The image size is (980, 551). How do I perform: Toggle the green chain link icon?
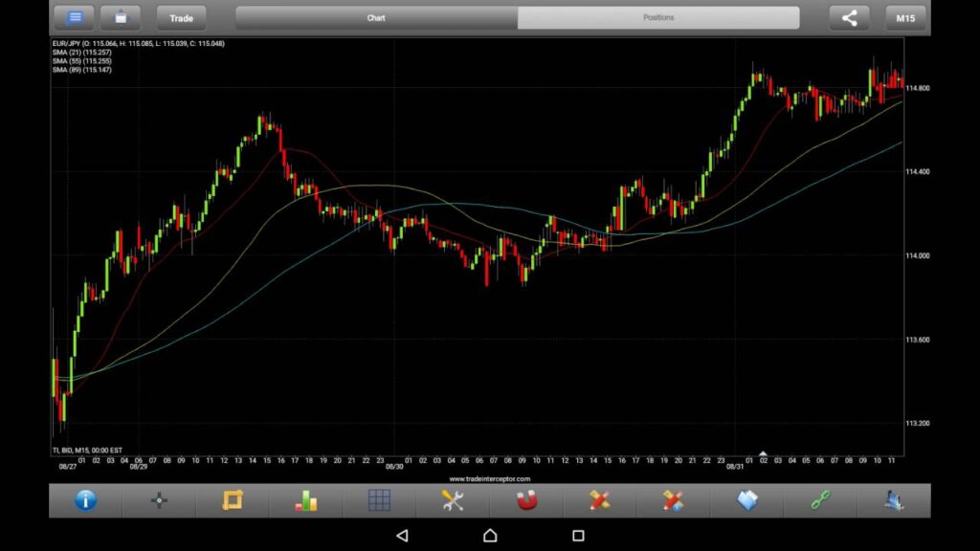click(x=820, y=500)
